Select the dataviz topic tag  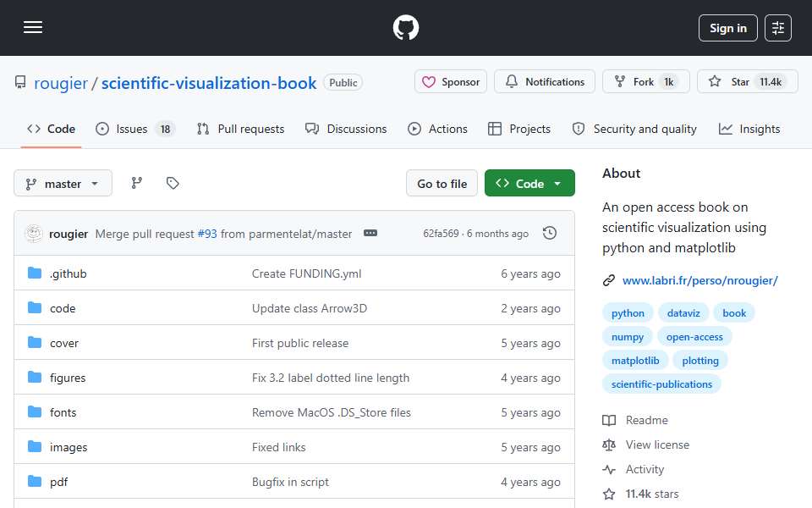[x=683, y=313]
